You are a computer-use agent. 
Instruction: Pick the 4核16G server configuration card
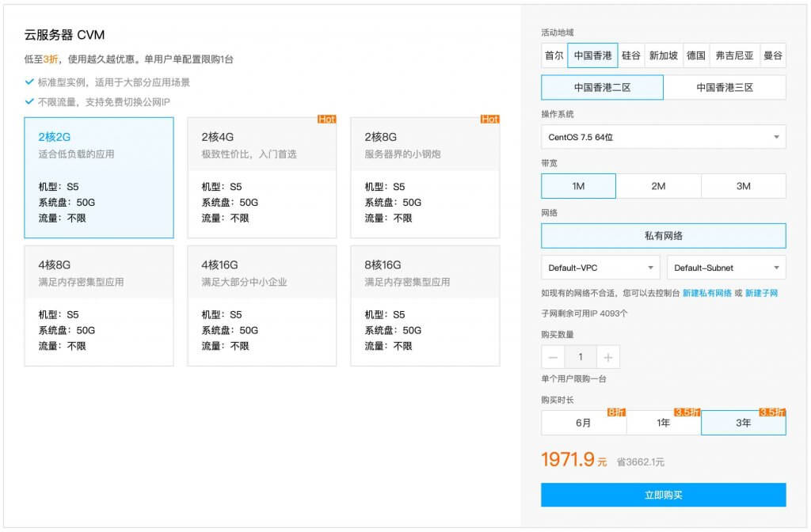pyautogui.click(x=262, y=306)
